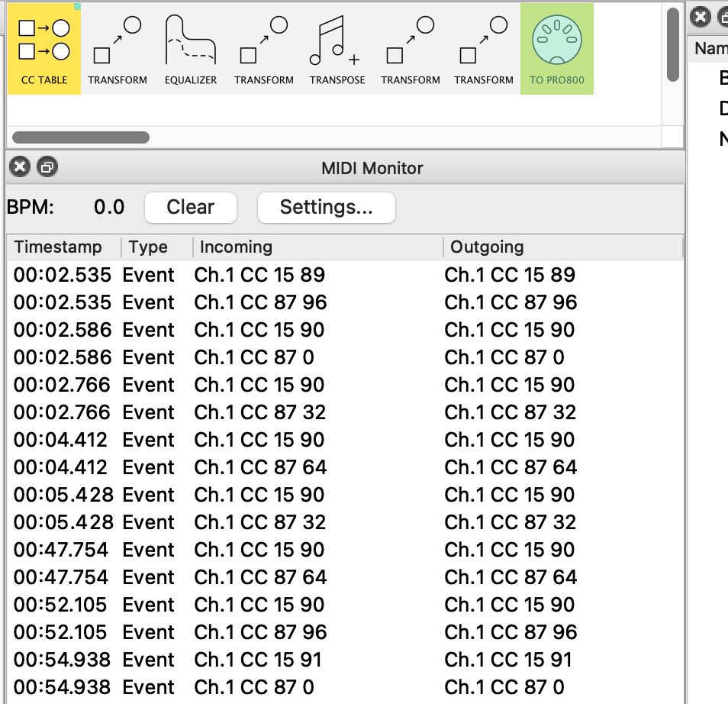Viewport: 728px width, 704px height.
Task: Close the MIDI Monitor panel
Action: [x=21, y=167]
